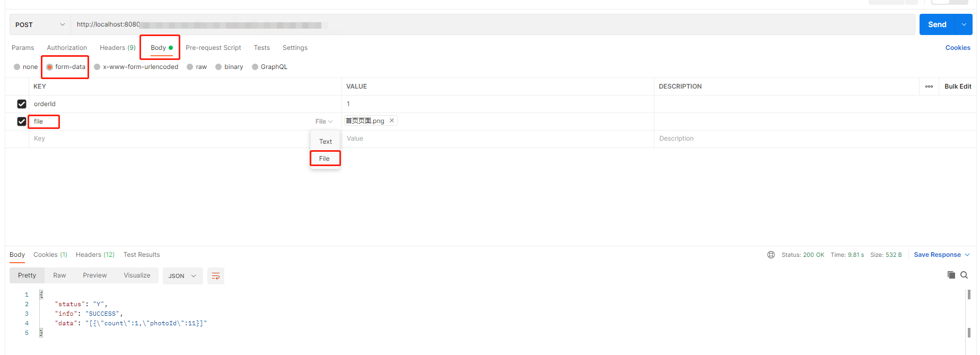Screen dimensions: 980x355
Task: Uncheck the file row checkbox
Action: [22, 122]
